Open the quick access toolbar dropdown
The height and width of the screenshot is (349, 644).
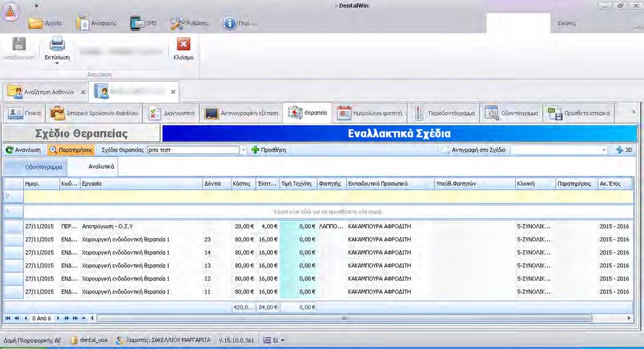point(36,6)
